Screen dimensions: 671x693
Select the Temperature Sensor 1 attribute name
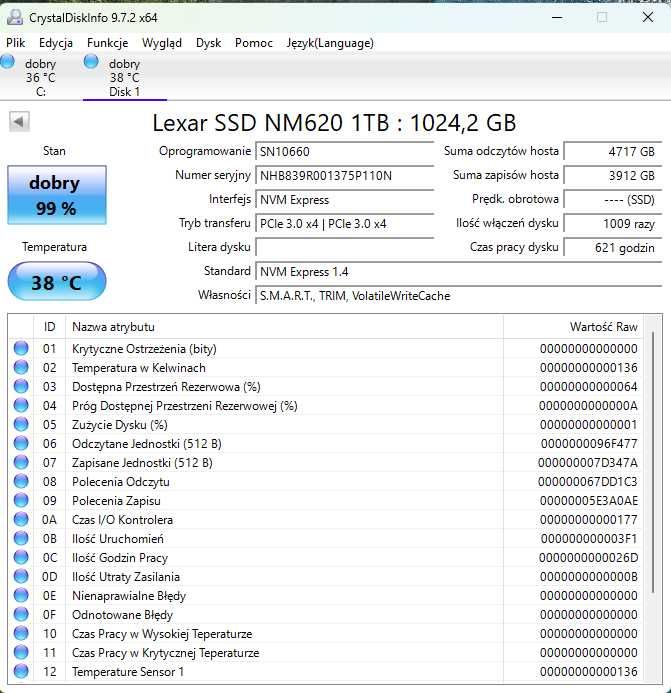click(x=128, y=672)
